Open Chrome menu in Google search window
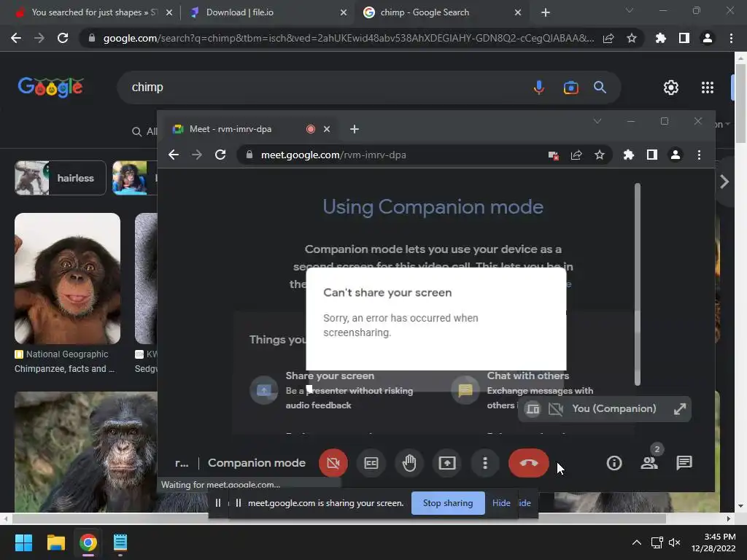Screen dimensions: 747x560 [x=731, y=38]
